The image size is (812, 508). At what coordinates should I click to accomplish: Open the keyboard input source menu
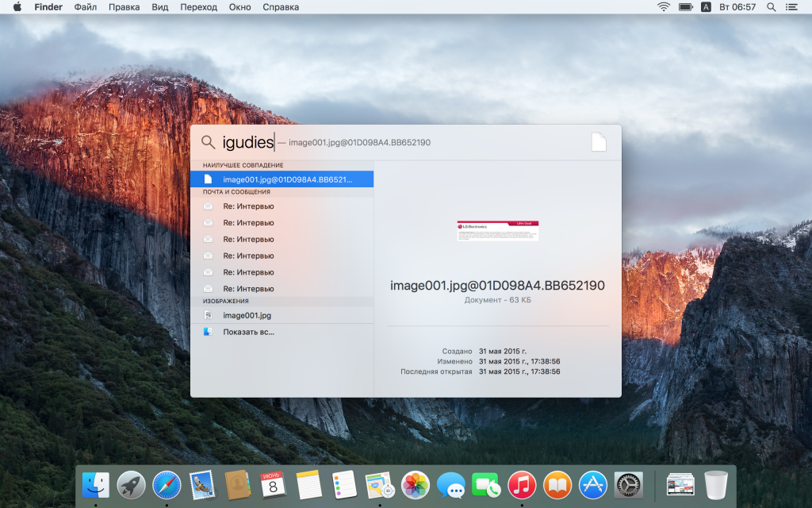click(x=706, y=7)
